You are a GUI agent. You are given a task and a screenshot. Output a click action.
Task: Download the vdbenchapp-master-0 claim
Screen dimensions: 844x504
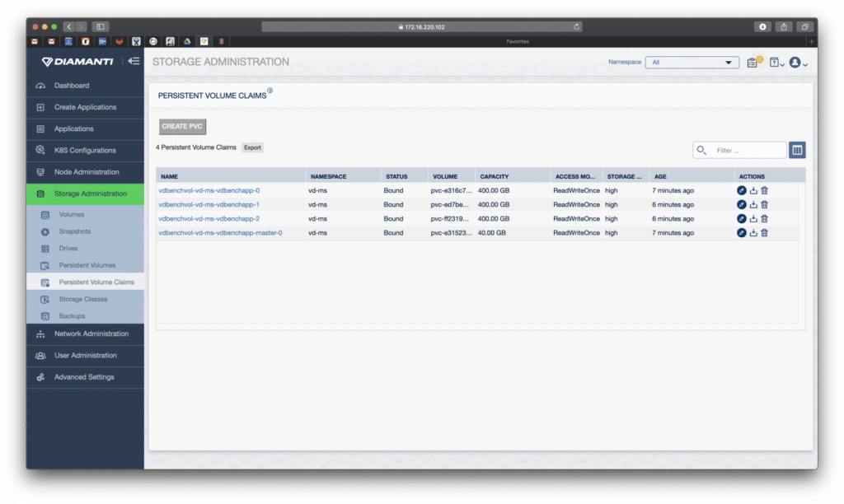click(x=753, y=233)
